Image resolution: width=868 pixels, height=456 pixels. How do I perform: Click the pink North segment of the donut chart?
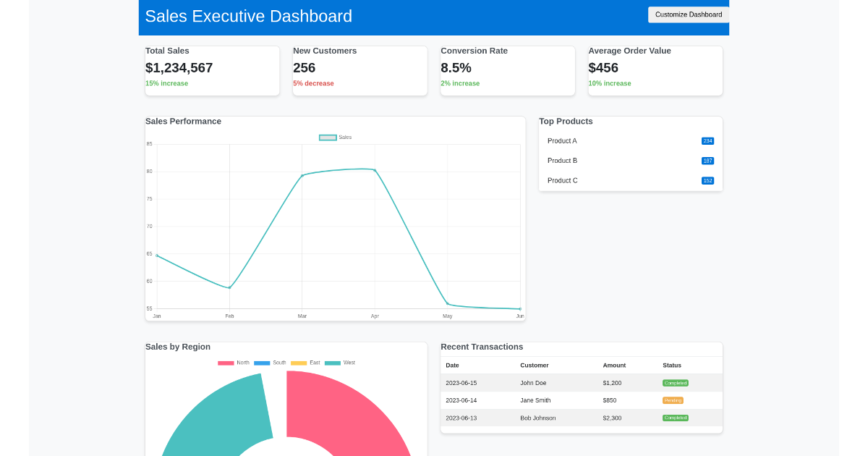[347, 413]
